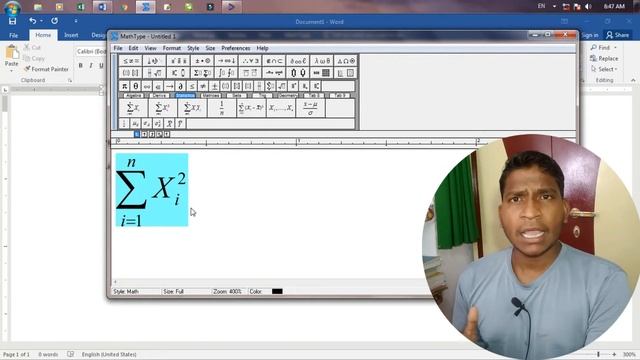Viewport: 640px width, 360px height.
Task: Click the black Color swatch in MathType status bar
Action: coord(277,291)
